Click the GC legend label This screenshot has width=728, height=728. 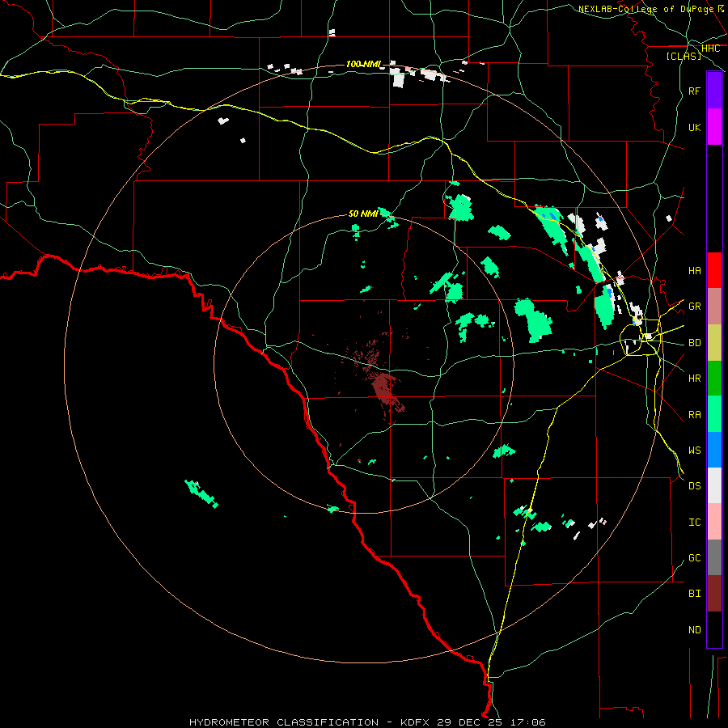click(694, 558)
